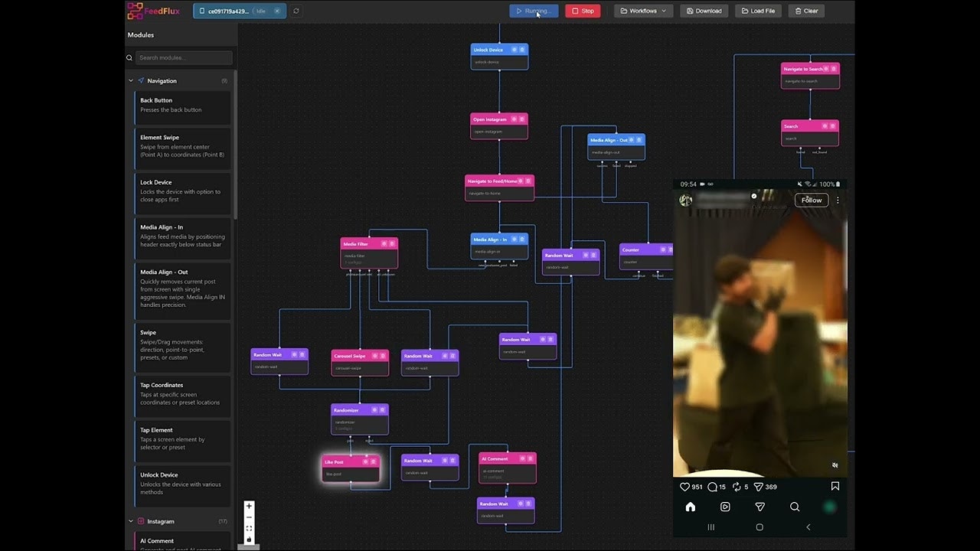Image resolution: width=980 pixels, height=551 pixels.
Task: Delete the Media Filter node
Action: tap(392, 244)
